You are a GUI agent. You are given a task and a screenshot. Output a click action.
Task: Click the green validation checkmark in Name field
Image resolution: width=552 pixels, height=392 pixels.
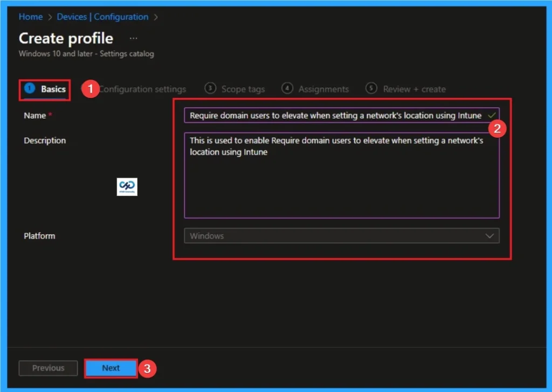[x=492, y=115]
